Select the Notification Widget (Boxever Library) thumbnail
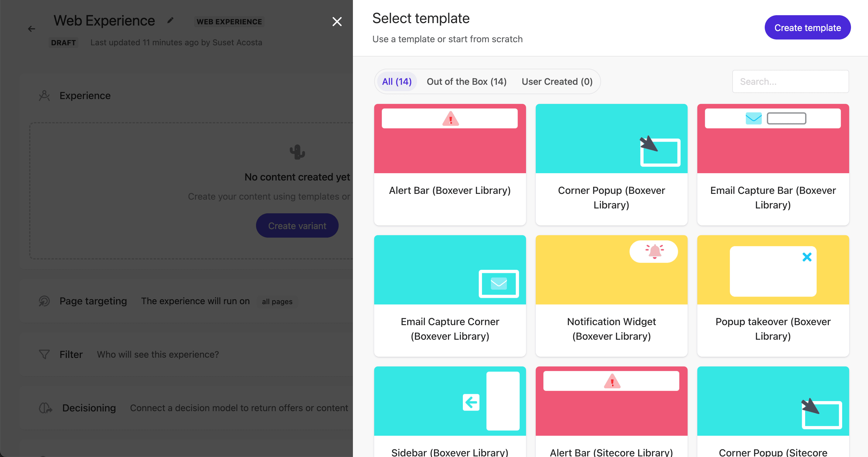868x457 pixels. (611, 270)
